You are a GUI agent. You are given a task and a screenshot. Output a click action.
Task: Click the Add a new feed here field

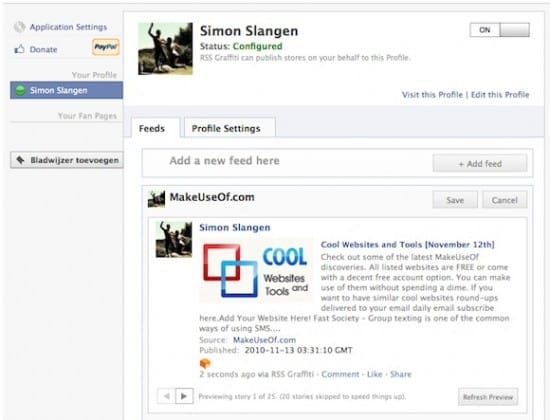tap(287, 161)
